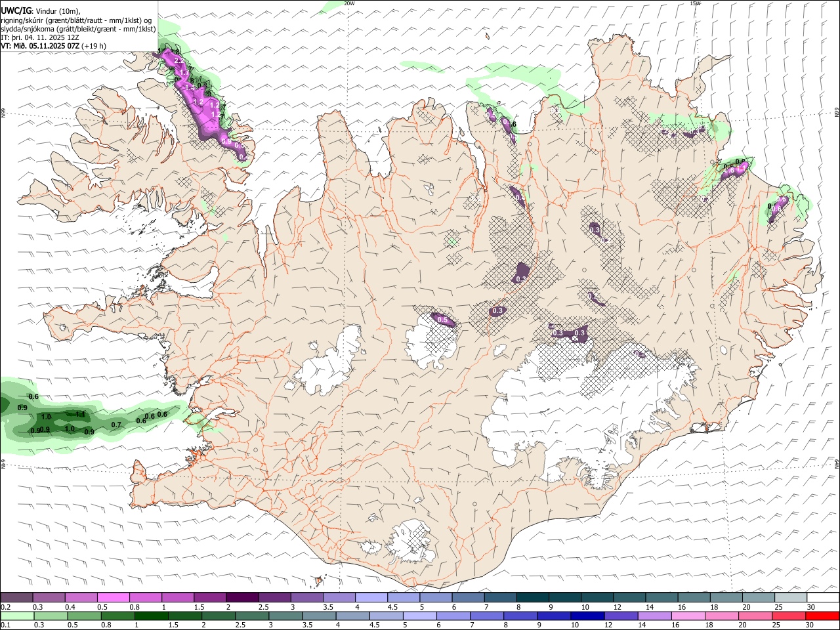Click the dark teal 8 swatch in the upper legend
Image resolution: width=840 pixels, height=630 pixels.
(533, 598)
